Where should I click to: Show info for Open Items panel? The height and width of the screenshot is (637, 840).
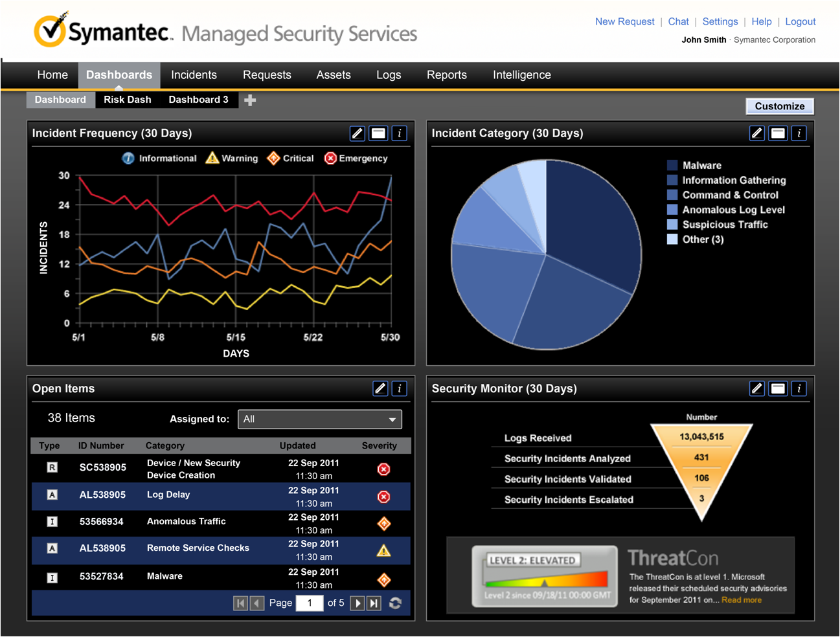pyautogui.click(x=400, y=388)
